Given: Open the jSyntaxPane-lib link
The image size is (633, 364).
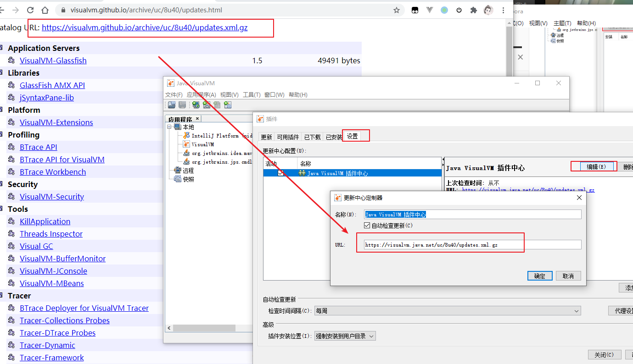Looking at the screenshot, I should (x=47, y=98).
